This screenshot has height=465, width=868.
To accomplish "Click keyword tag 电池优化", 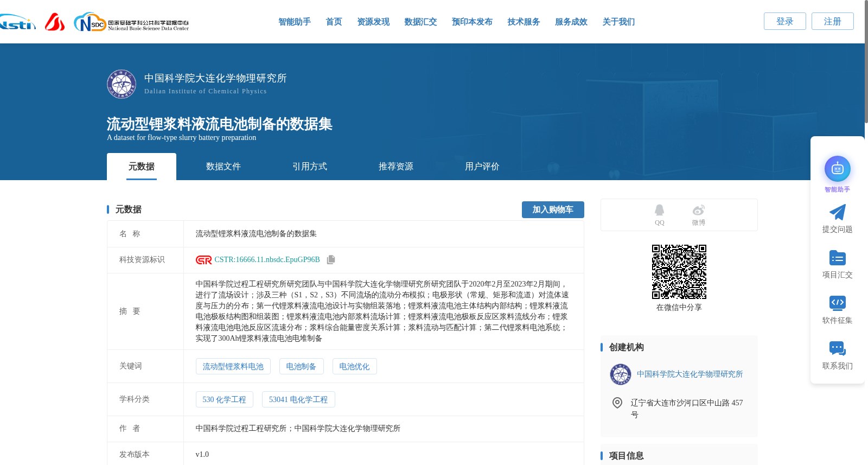I will click(x=354, y=367).
